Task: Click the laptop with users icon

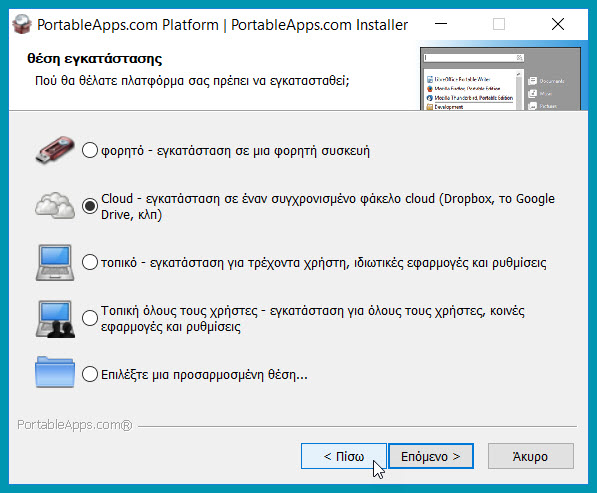Action: tap(55, 319)
